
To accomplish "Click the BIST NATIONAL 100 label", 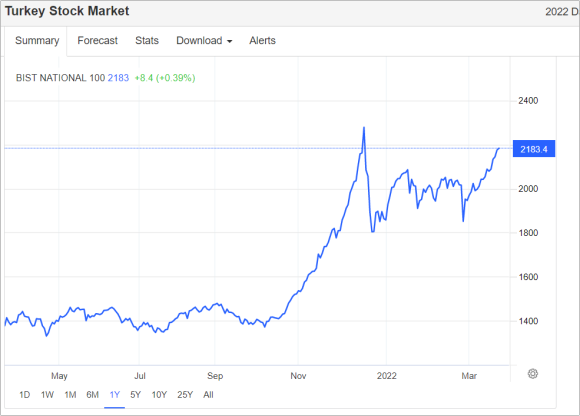I will tap(60, 78).
